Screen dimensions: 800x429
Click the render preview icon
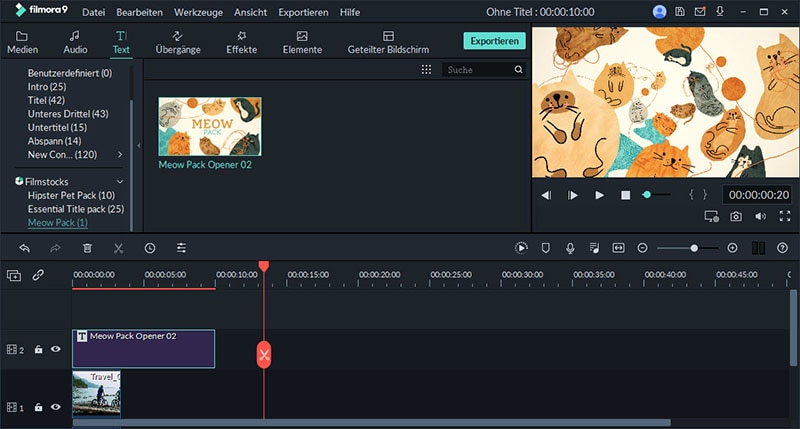[521, 248]
